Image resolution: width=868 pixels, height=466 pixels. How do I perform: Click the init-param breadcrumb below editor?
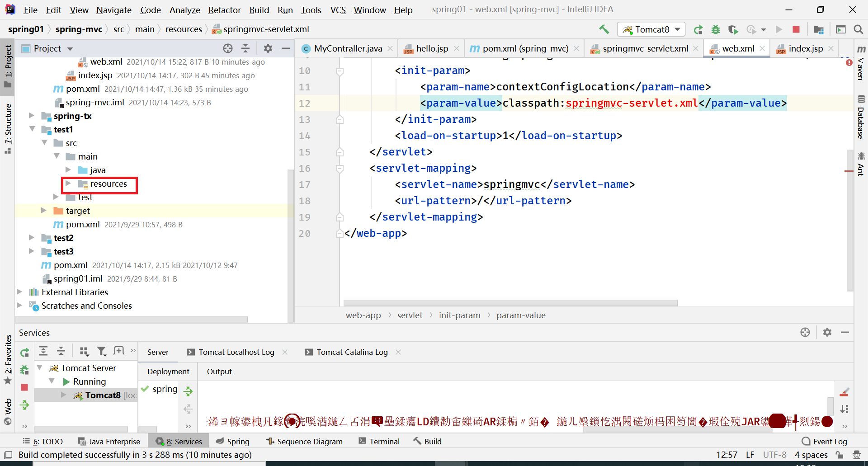pyautogui.click(x=459, y=315)
